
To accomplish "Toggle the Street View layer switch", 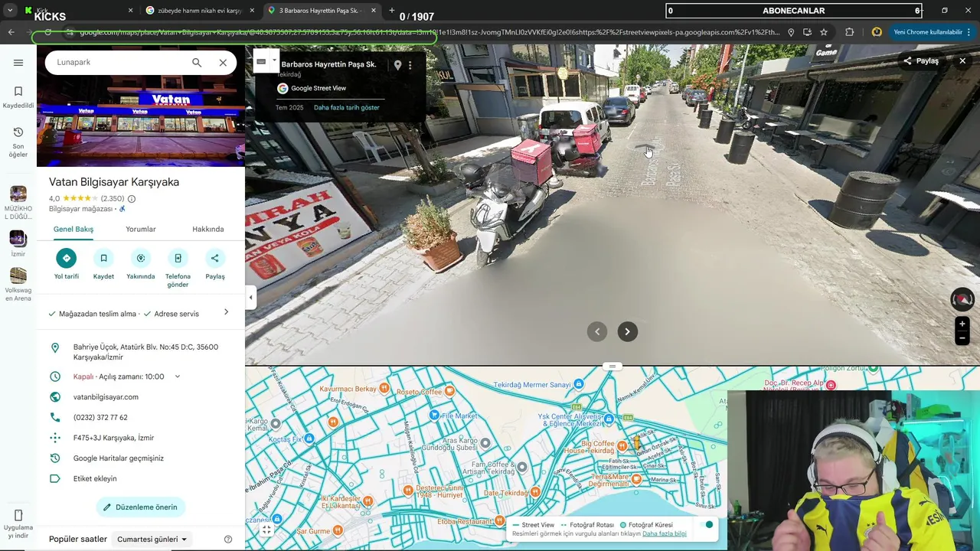I will 707,525.
